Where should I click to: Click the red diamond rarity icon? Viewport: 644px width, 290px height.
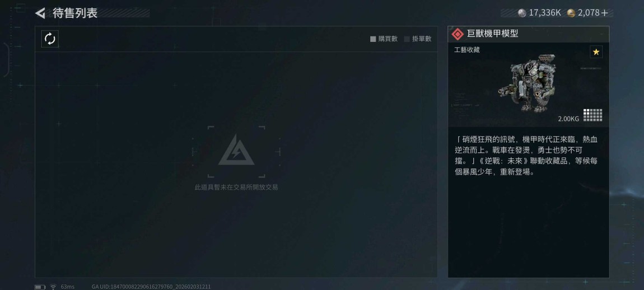458,34
